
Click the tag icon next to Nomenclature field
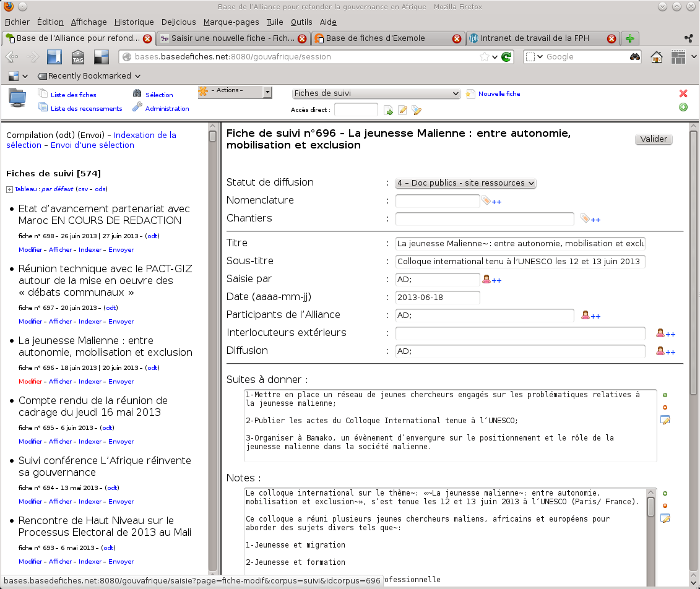tap(486, 201)
